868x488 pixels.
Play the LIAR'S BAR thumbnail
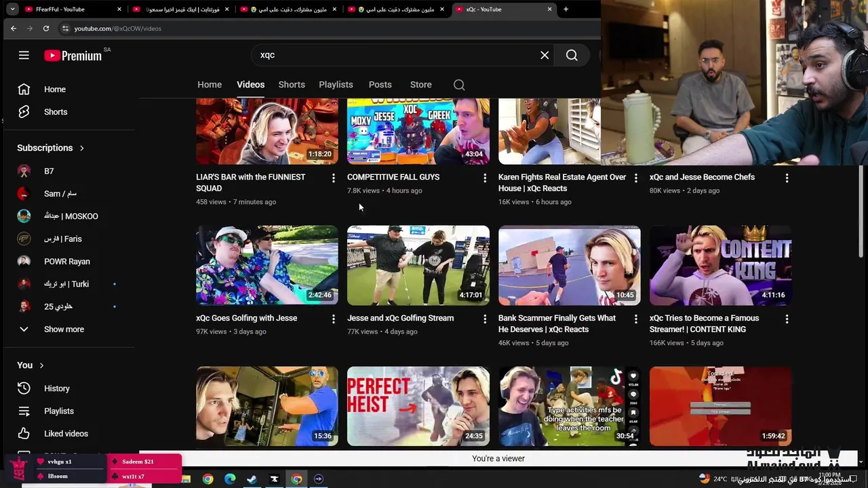click(x=267, y=131)
